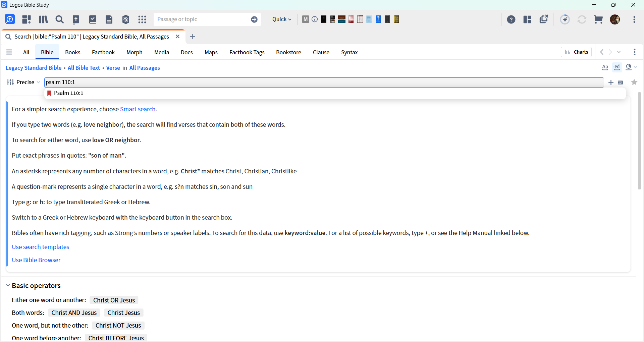Click the Charts button
644x342 pixels.
(x=576, y=52)
